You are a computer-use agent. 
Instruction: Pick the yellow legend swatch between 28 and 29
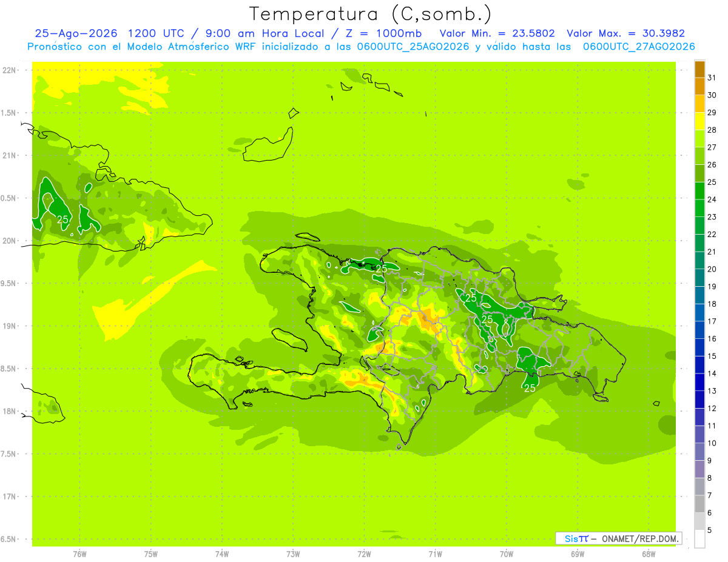699,121
